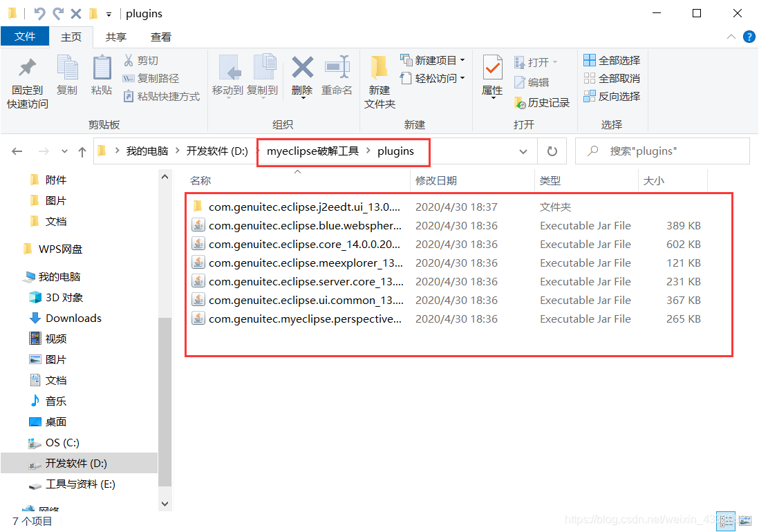The width and height of the screenshot is (759, 532).
Task: Click the Undo arrow in title bar
Action: (39, 14)
